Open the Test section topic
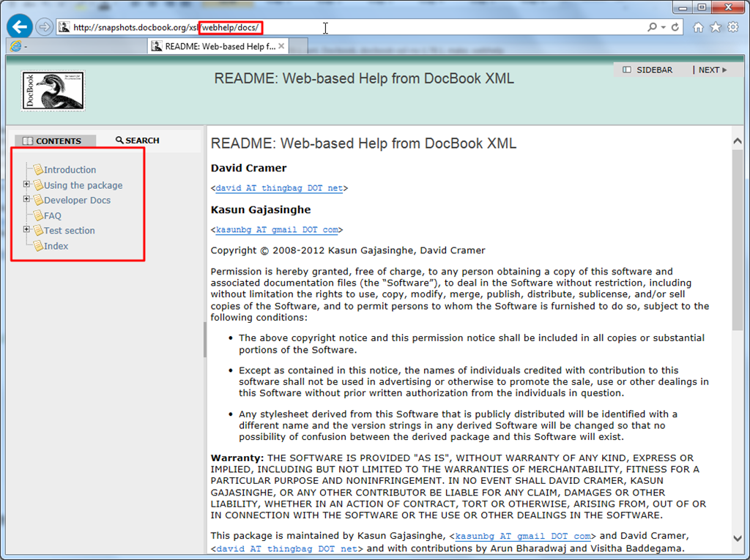The width and height of the screenshot is (750, 560). (x=70, y=231)
